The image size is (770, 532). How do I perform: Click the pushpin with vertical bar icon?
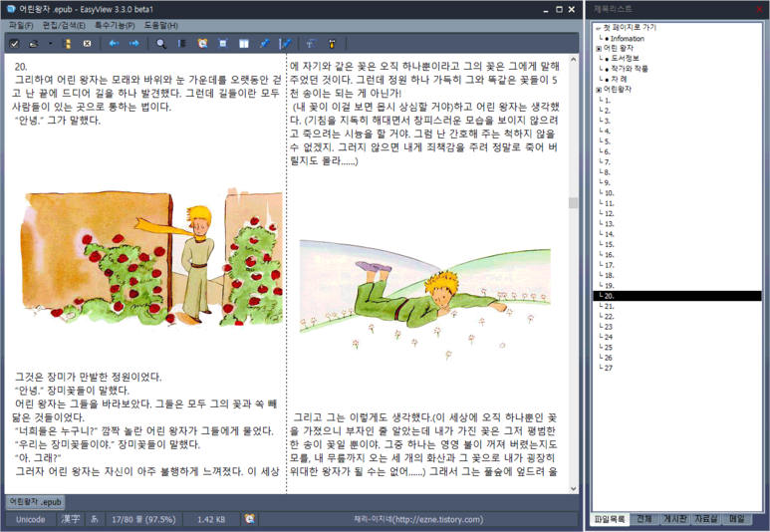click(285, 44)
